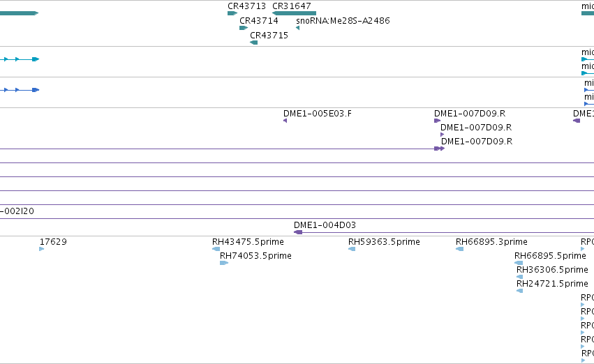Image resolution: width=594 pixels, height=364 pixels.
Task: Select the long teal CR31647 feature bar
Action: point(294,13)
